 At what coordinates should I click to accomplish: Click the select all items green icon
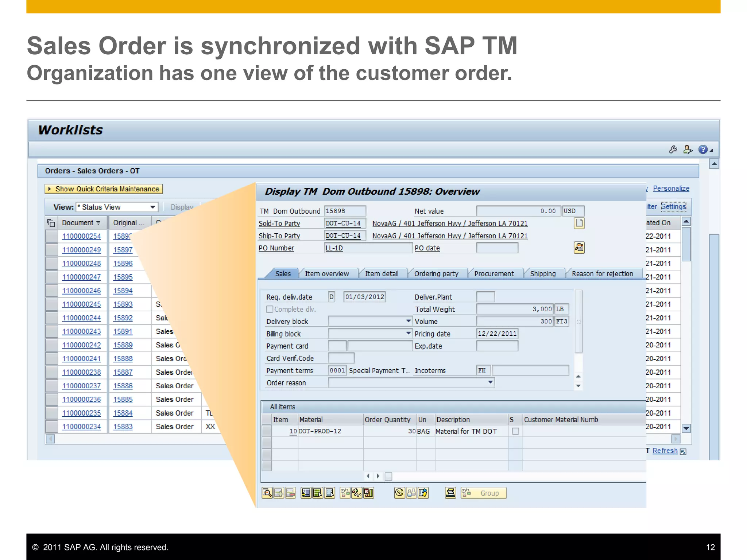coord(318,493)
